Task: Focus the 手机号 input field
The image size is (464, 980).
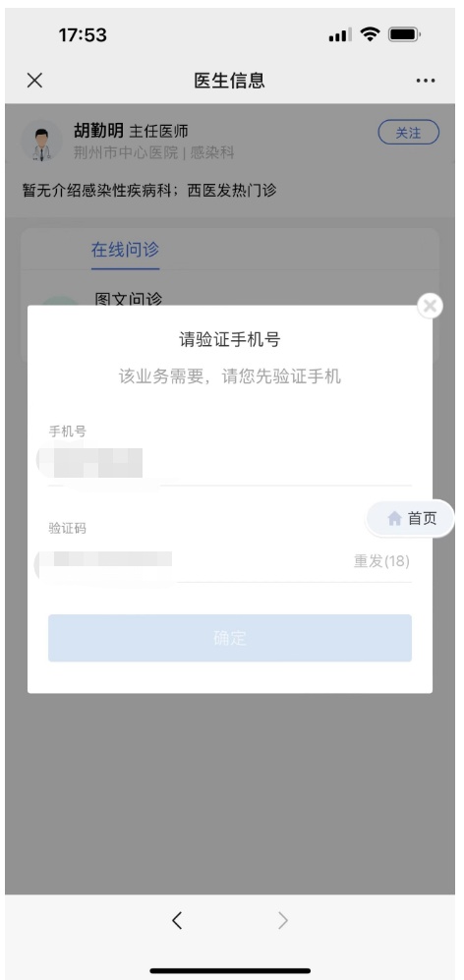Action: (229, 463)
